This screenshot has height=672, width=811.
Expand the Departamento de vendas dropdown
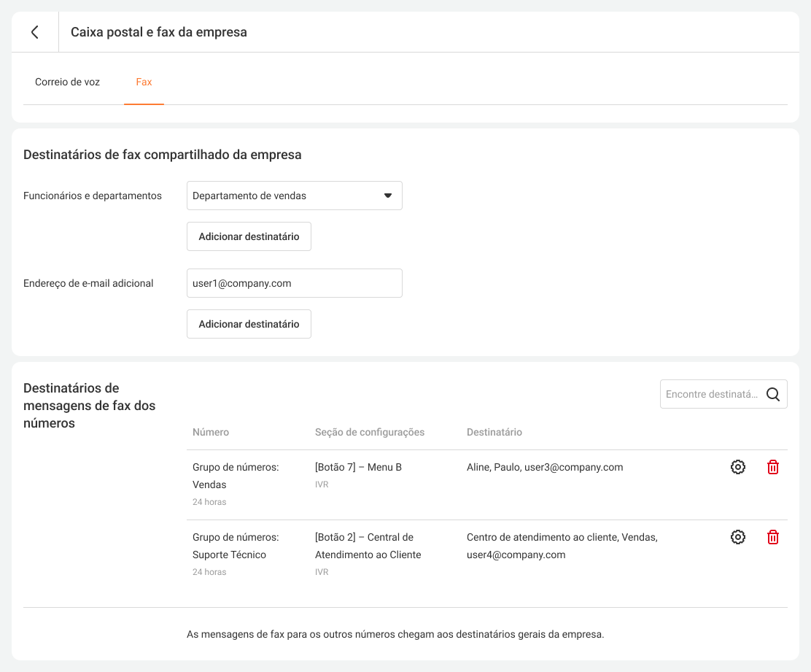click(x=294, y=196)
